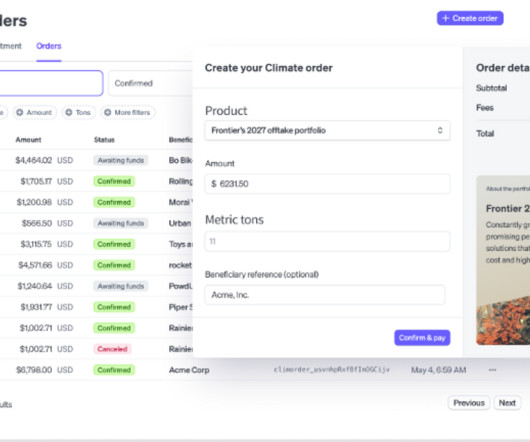This screenshot has height=442, width=530.
Task: Open the Confirmed status filter box
Action: click(150, 83)
